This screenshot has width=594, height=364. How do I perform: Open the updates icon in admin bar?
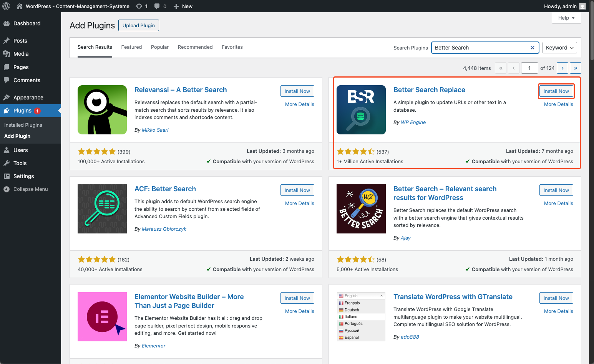click(x=139, y=6)
